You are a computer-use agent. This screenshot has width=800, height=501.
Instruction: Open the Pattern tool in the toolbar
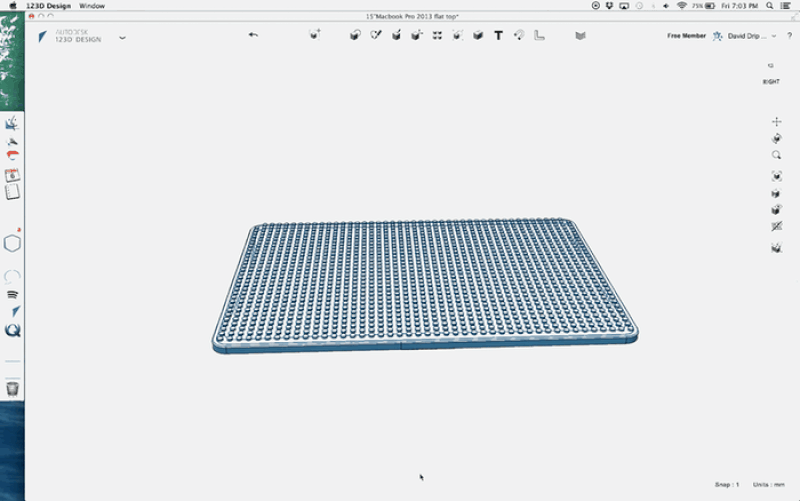pos(437,36)
